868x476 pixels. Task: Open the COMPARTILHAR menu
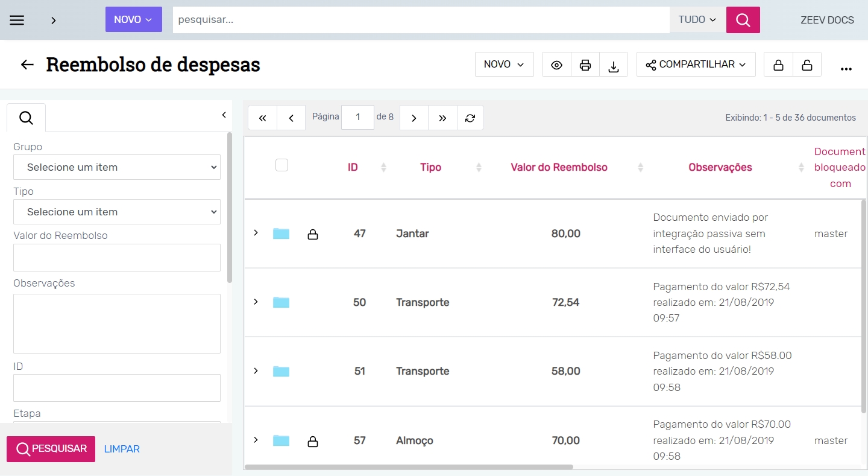coord(696,65)
